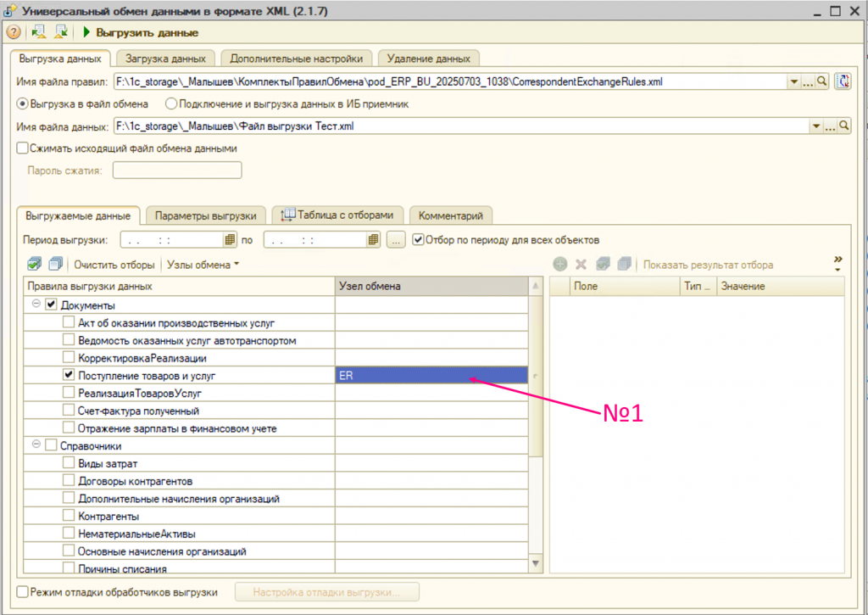This screenshot has height=615, width=868.
Task: Open the Узлы обмена dropdown menu
Action: 203,265
